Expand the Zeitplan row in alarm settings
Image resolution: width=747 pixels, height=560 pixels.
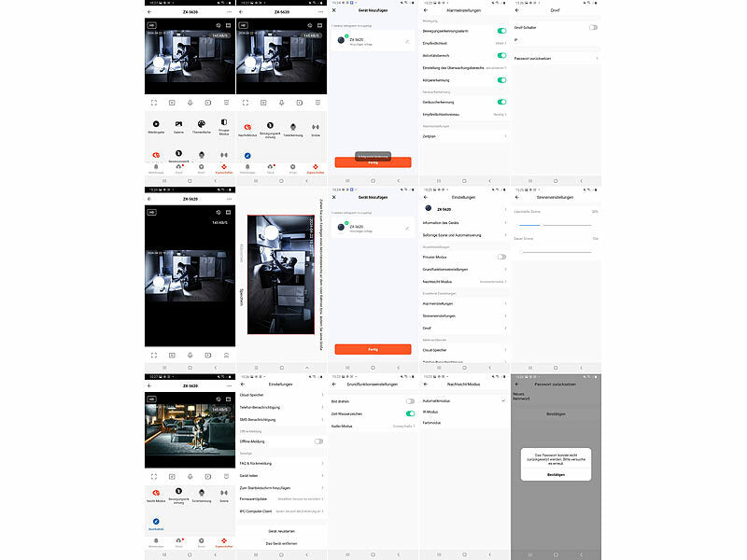tap(464, 136)
